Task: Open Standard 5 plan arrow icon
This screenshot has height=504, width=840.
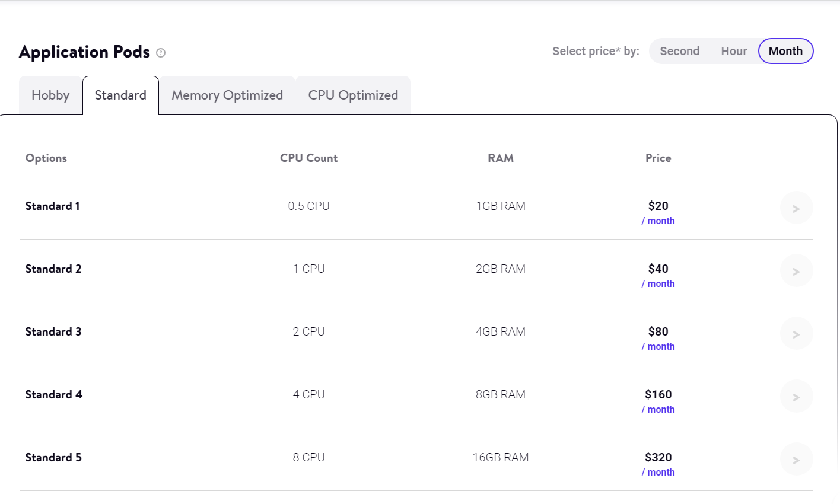Action: click(x=796, y=459)
